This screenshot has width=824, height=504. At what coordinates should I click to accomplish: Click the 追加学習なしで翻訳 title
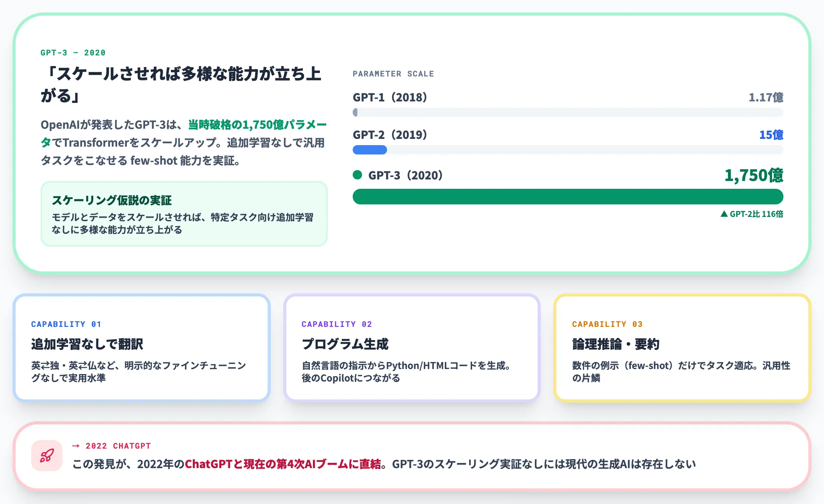[87, 344]
